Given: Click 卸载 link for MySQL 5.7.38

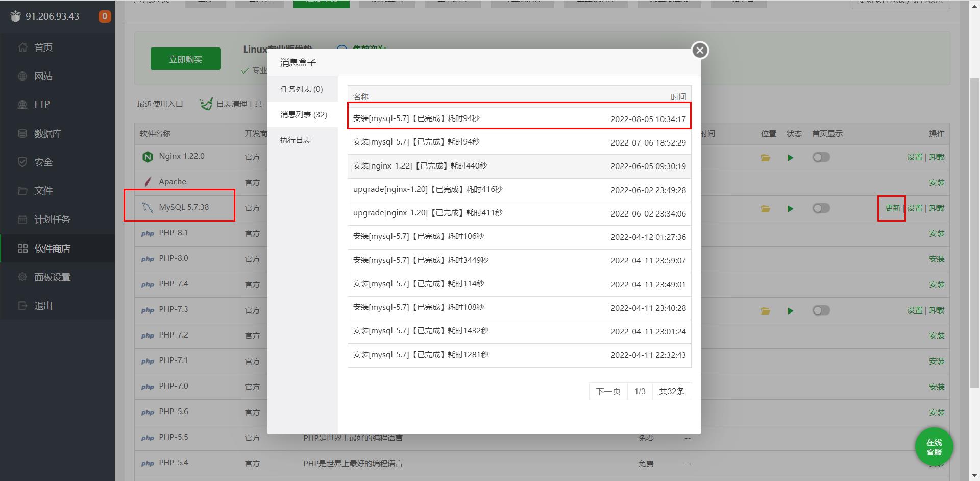Looking at the screenshot, I should (937, 208).
